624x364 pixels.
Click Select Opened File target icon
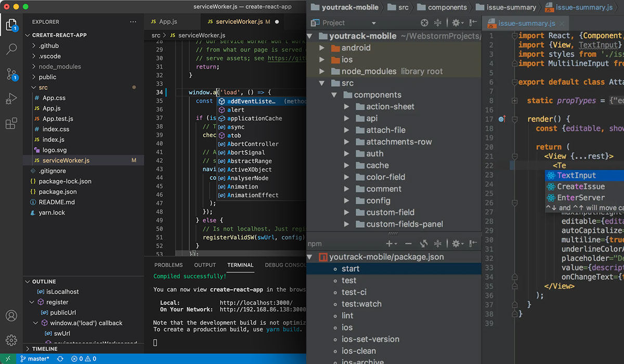coord(424,23)
